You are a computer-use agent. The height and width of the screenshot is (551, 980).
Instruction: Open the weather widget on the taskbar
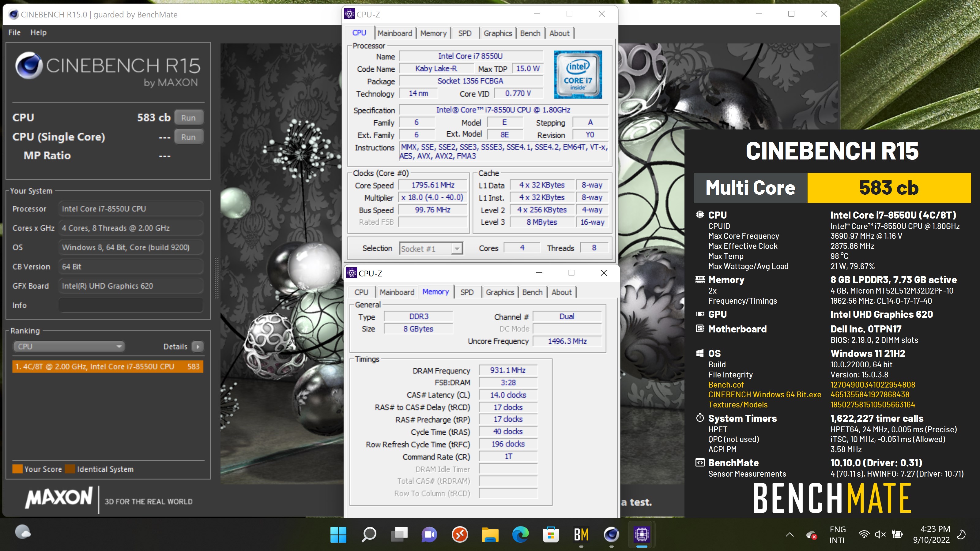23,532
